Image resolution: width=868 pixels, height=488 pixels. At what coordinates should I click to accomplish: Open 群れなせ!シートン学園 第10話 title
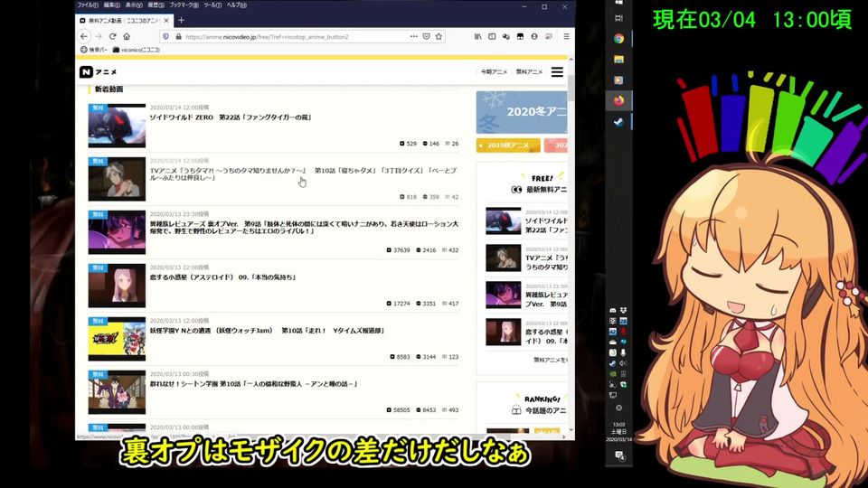253,383
